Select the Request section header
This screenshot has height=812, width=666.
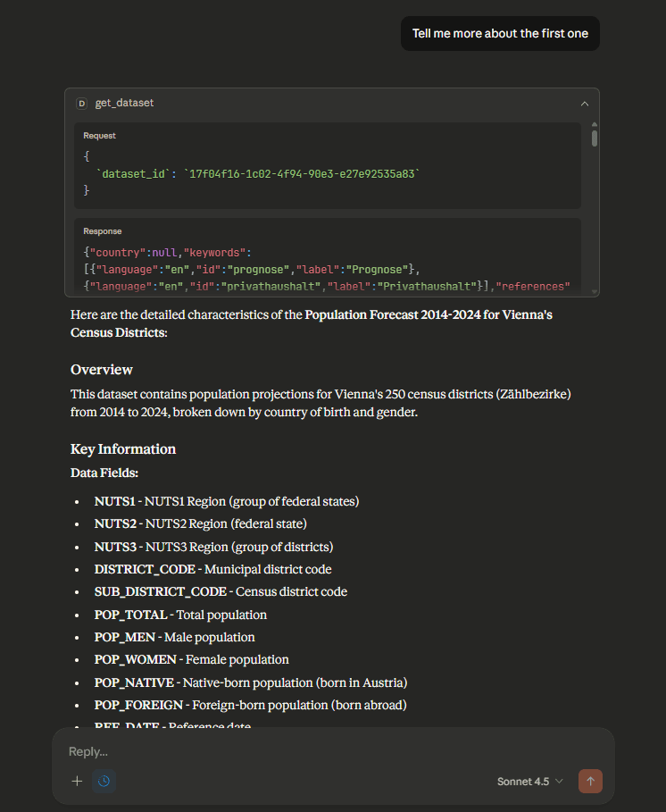pyautogui.click(x=99, y=135)
